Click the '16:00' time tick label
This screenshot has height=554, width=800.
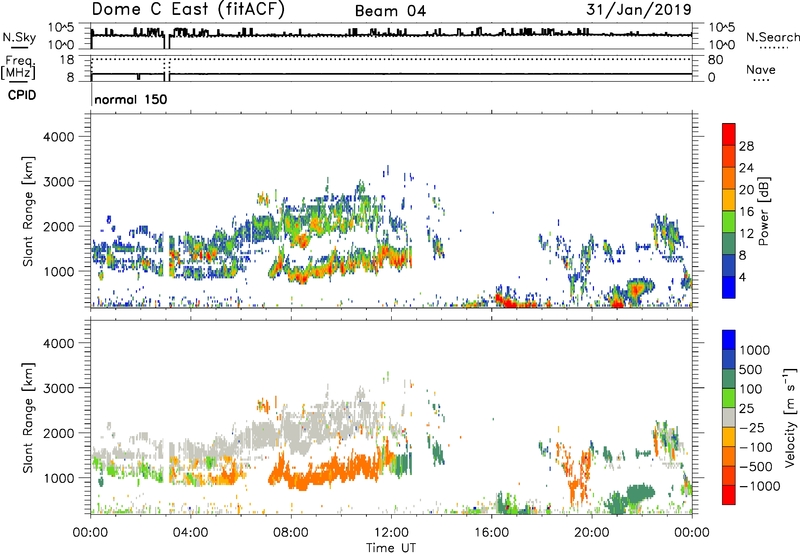491,533
